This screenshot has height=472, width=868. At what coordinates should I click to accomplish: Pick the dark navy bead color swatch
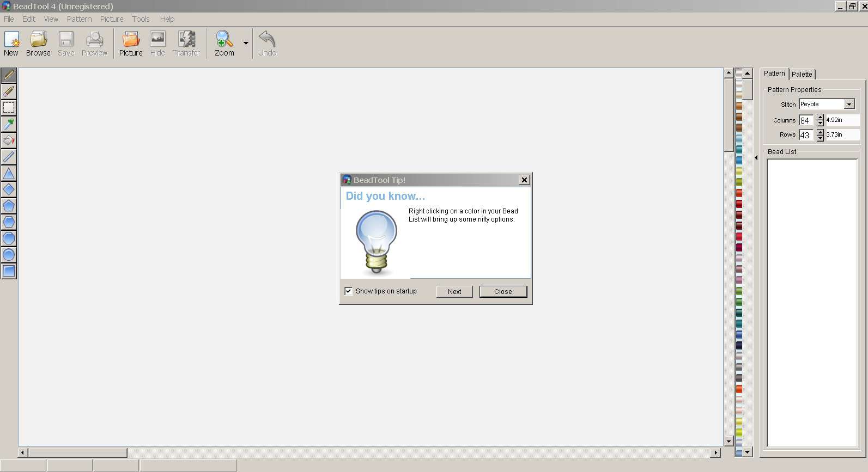pos(739,346)
